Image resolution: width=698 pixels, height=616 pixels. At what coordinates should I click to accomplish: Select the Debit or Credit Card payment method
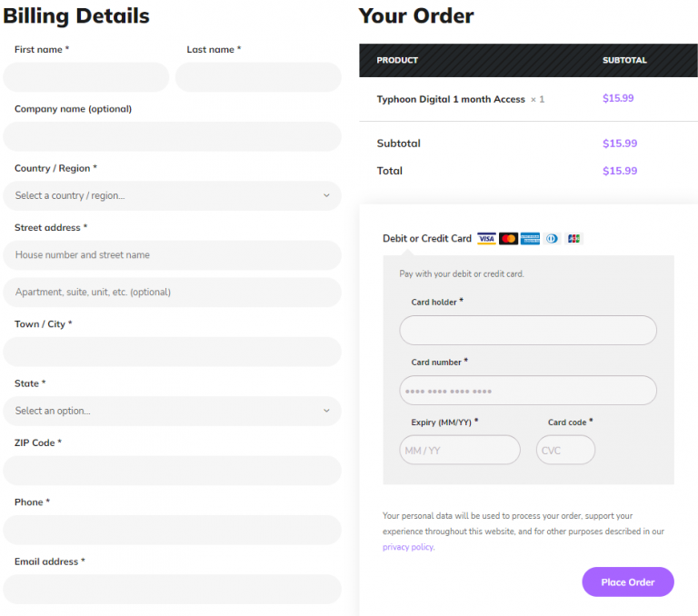click(427, 239)
